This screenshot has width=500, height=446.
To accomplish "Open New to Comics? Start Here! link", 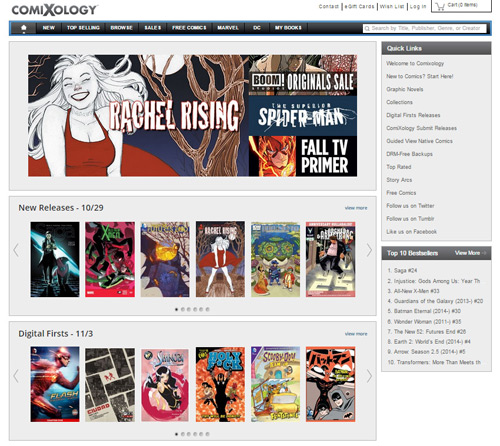I will click(x=420, y=76).
